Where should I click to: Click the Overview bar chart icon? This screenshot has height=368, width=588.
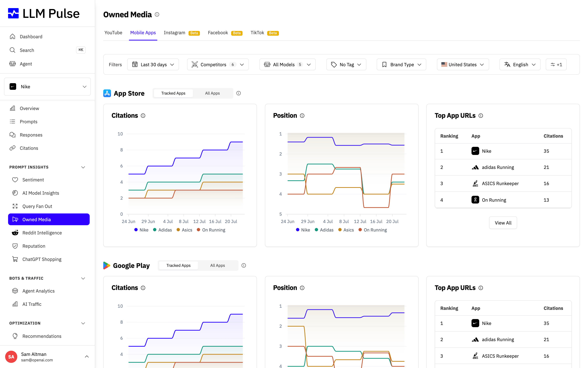click(12, 108)
